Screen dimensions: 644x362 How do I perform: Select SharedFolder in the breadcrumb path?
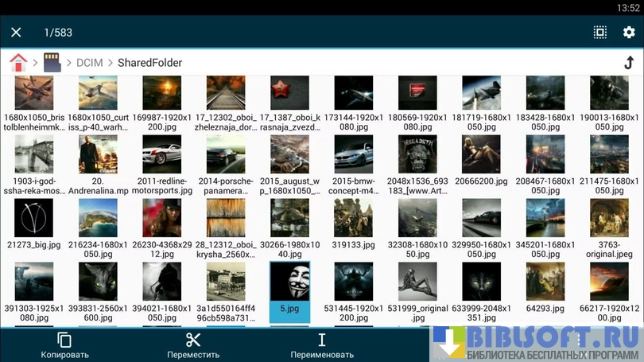click(x=149, y=63)
